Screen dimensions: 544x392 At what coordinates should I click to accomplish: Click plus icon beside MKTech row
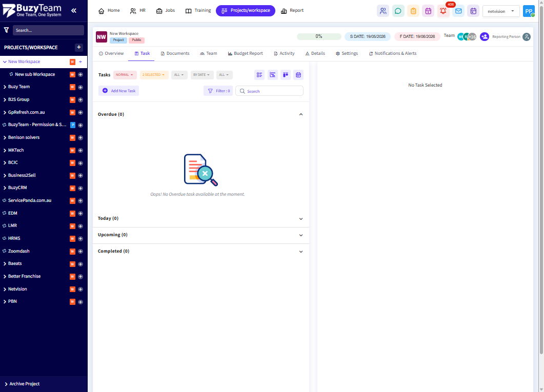pyautogui.click(x=80, y=151)
